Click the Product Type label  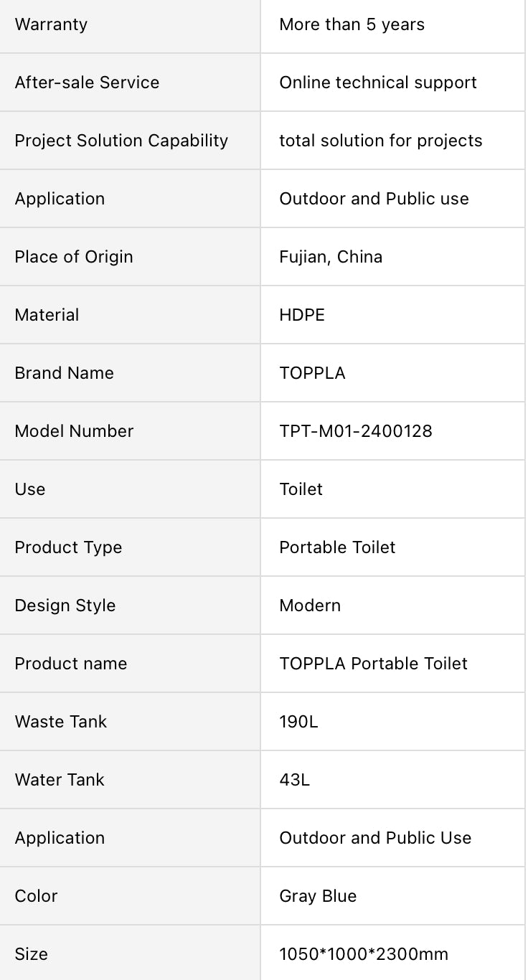tap(68, 547)
